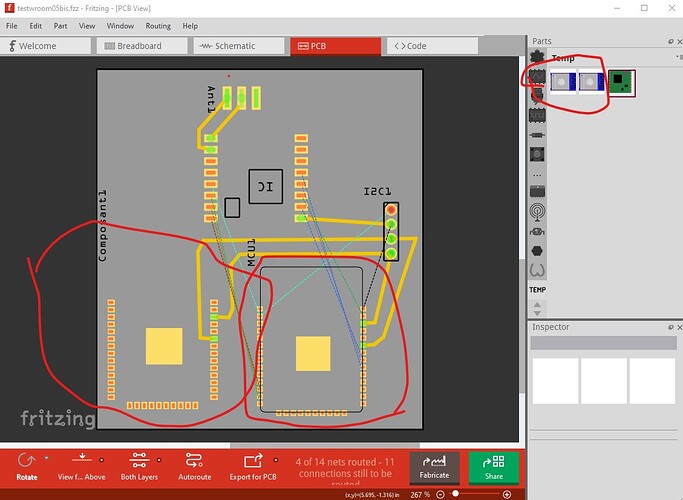Select the core parts bin gear icon
683x500 pixels.
pos(537,57)
